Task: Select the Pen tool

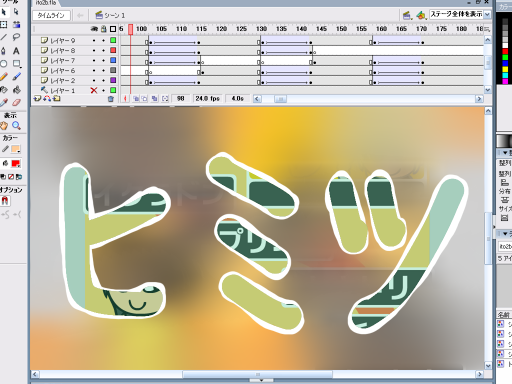Action: point(4,51)
